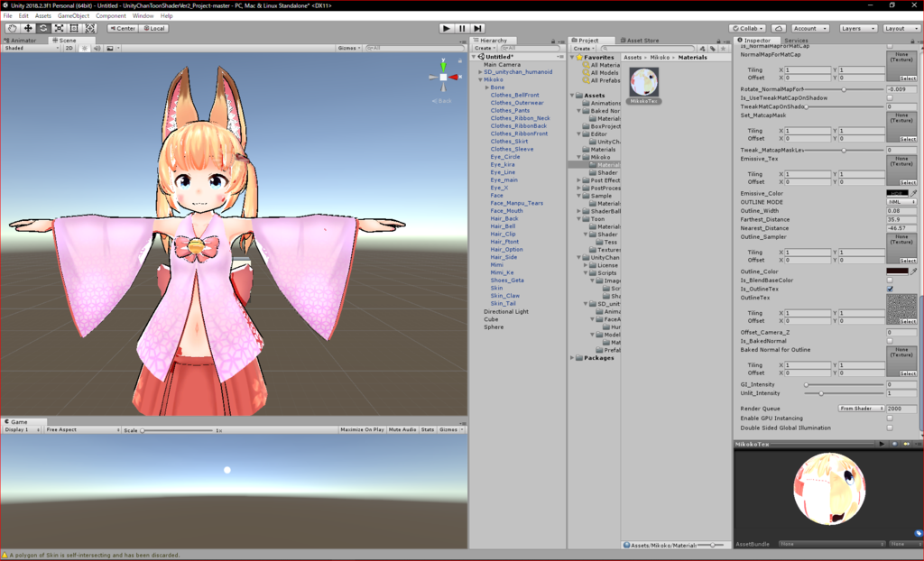
Task: Click the Maximize On Play button
Action: 362,429
